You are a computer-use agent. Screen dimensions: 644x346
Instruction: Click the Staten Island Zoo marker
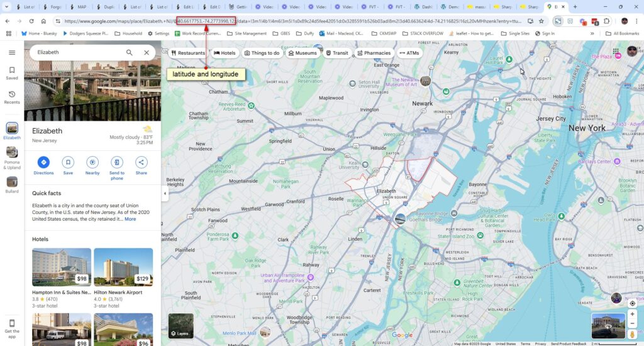pos(480,235)
